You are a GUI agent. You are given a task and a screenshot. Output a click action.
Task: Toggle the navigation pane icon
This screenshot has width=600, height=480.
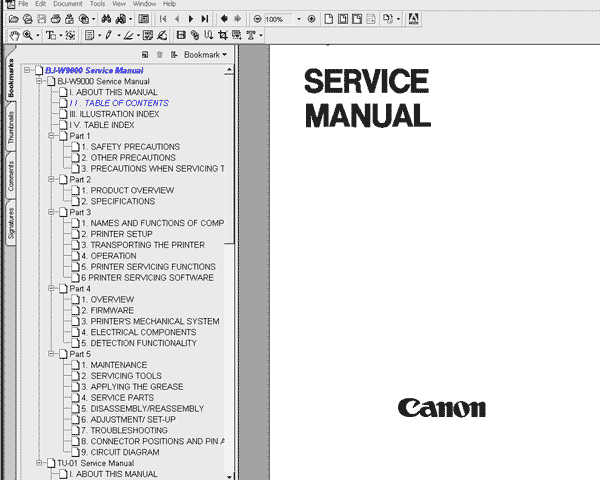pos(143,19)
